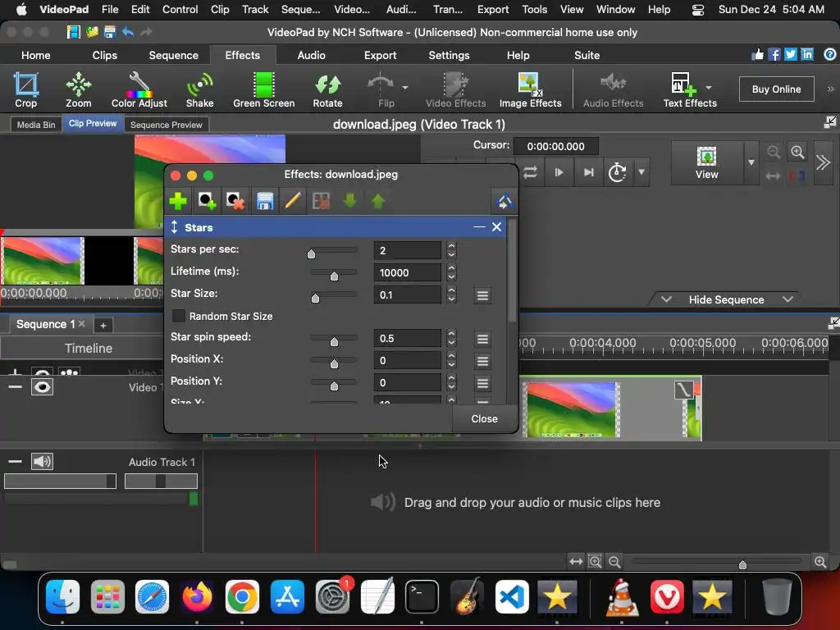Open the blue help question icon
This screenshot has width=840, height=630.
tap(830, 55)
